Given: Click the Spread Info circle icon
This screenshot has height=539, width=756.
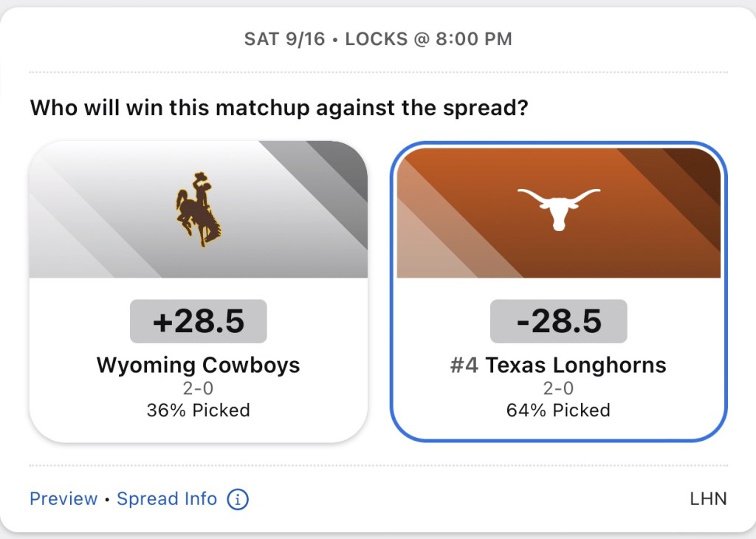Looking at the screenshot, I should (x=238, y=499).
